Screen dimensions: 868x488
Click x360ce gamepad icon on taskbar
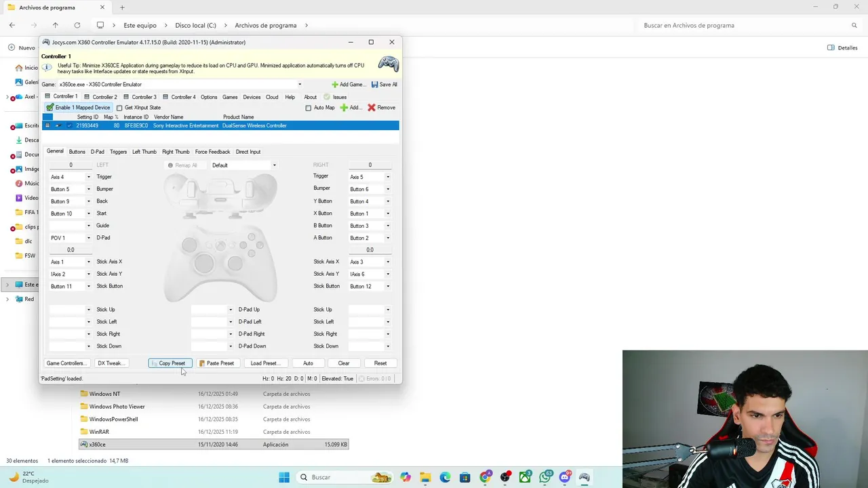coord(584,477)
